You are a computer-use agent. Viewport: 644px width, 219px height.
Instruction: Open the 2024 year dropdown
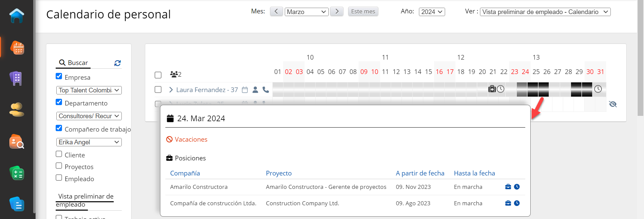pos(432,12)
